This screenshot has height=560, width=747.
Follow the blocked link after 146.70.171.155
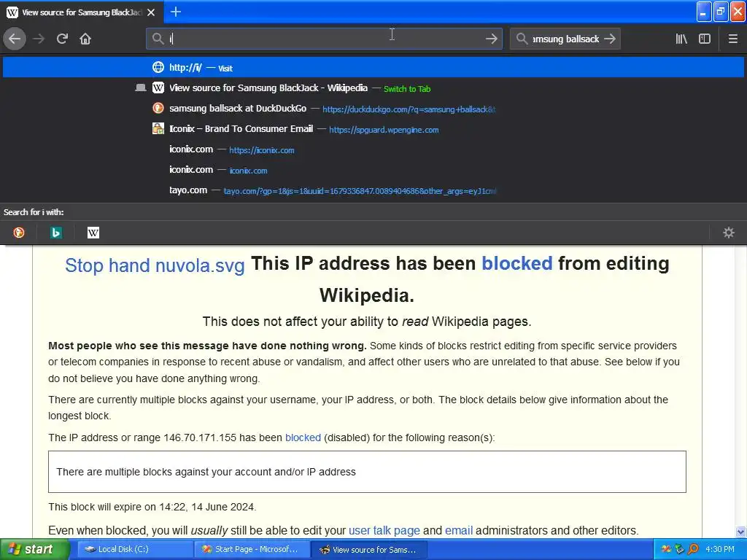[303, 437]
